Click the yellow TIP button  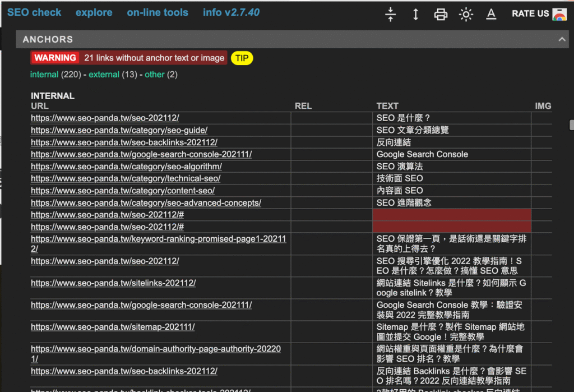(242, 58)
